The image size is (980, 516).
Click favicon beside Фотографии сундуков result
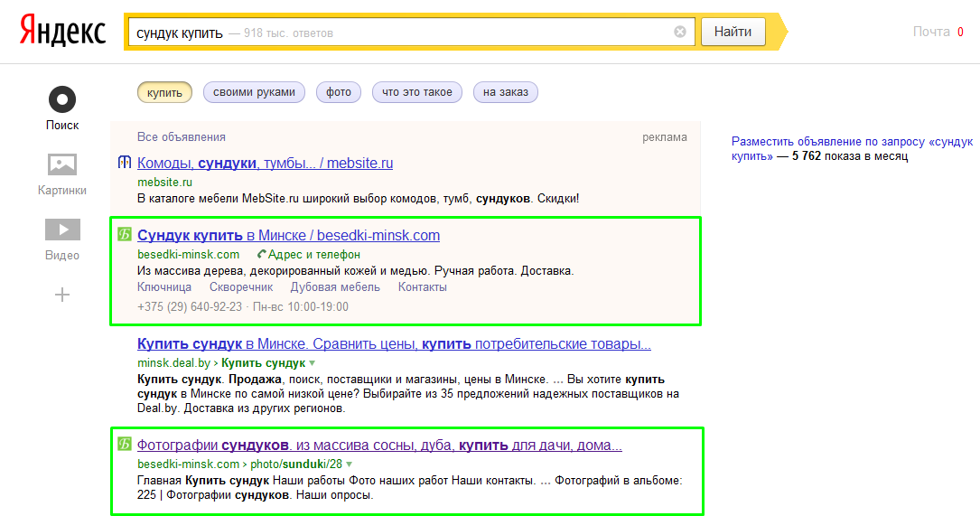tap(125, 444)
